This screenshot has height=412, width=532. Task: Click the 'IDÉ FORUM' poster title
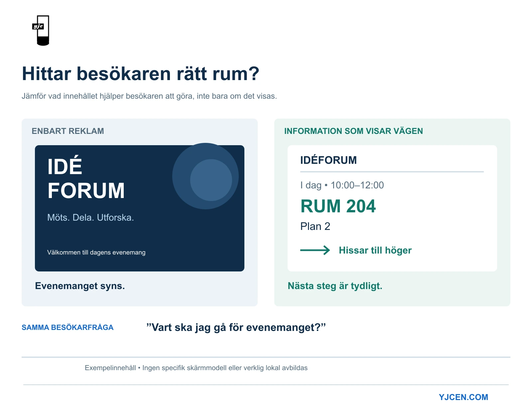[86, 178]
